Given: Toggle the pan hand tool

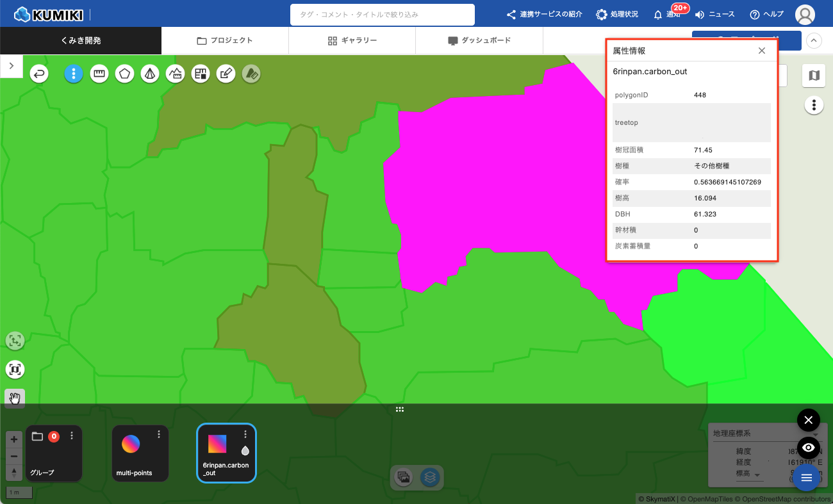Looking at the screenshot, I should pyautogui.click(x=15, y=398).
